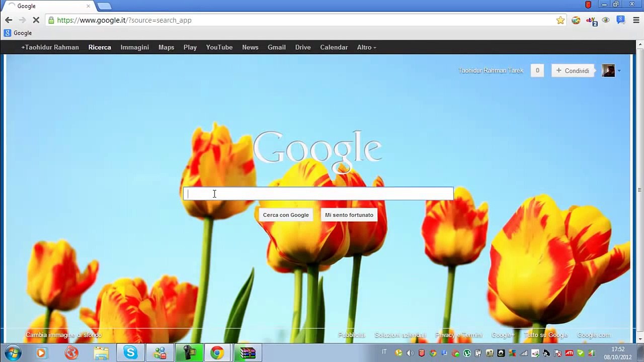Click the ATI tray icon
The image size is (644, 362).
[569, 353]
